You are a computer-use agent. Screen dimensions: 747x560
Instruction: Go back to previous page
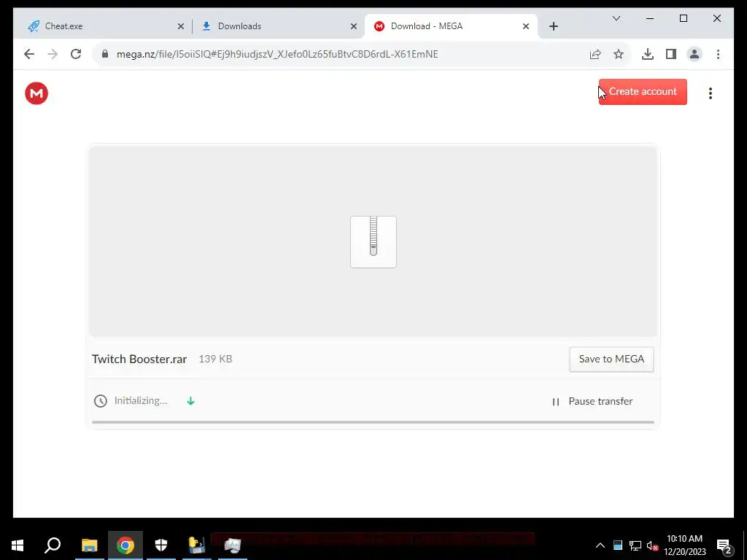click(x=29, y=54)
